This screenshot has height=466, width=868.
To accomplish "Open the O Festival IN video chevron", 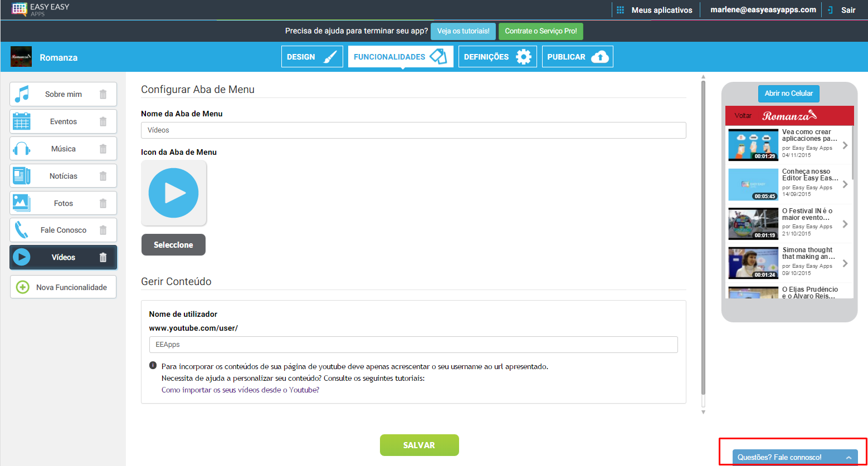I will tap(845, 224).
